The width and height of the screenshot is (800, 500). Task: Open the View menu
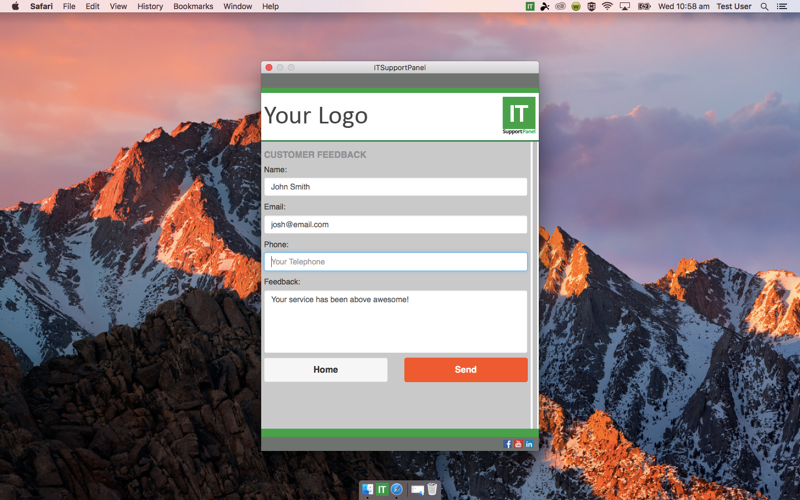pos(118,6)
